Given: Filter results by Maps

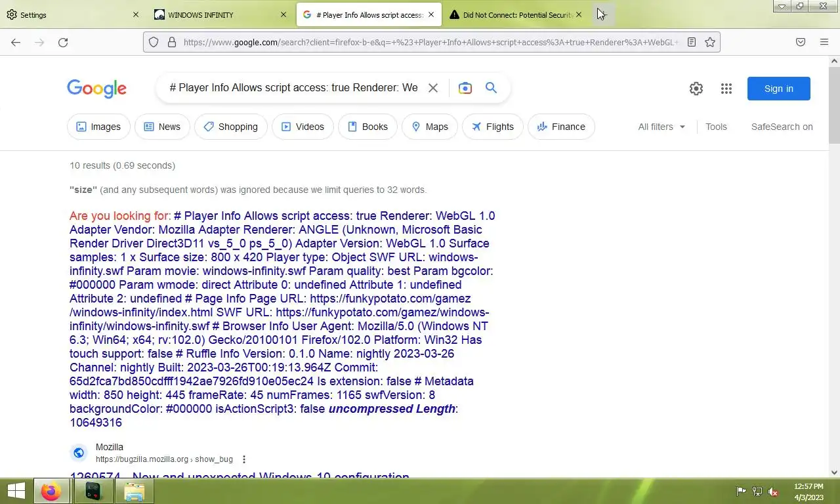Looking at the screenshot, I should [429, 127].
